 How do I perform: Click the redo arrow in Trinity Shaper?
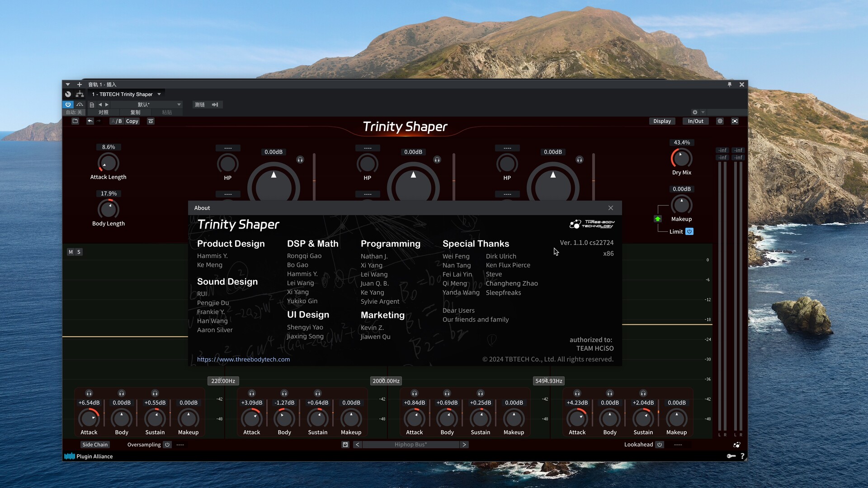point(99,121)
